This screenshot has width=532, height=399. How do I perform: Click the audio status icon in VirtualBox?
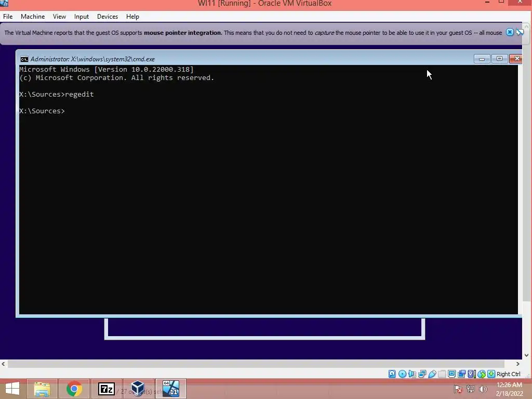(412, 374)
